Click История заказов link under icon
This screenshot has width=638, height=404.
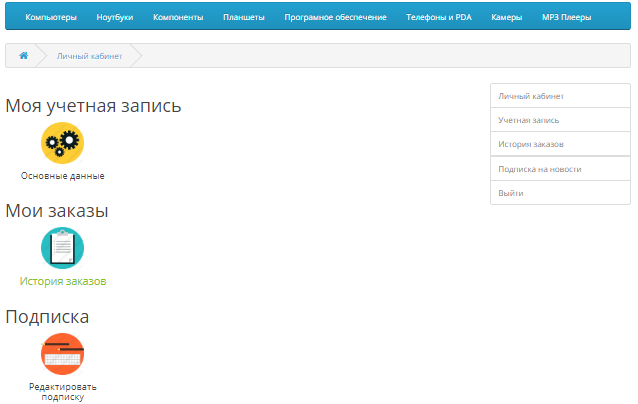(62, 282)
